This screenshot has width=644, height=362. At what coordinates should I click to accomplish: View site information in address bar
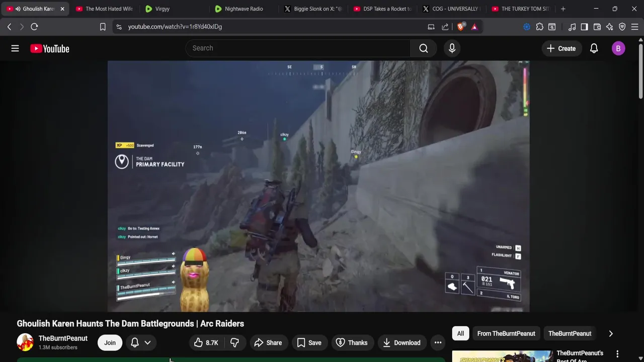(119, 27)
